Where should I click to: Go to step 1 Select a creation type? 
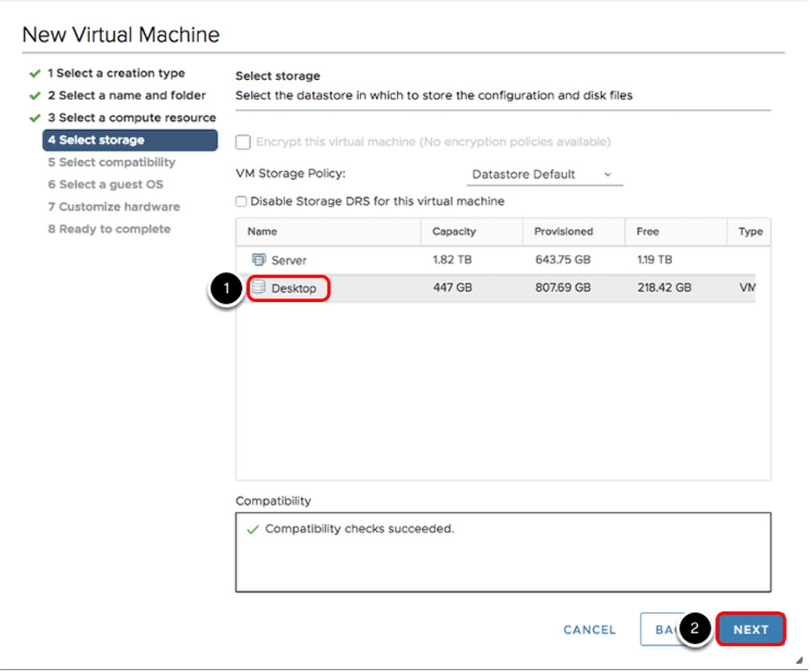point(116,73)
